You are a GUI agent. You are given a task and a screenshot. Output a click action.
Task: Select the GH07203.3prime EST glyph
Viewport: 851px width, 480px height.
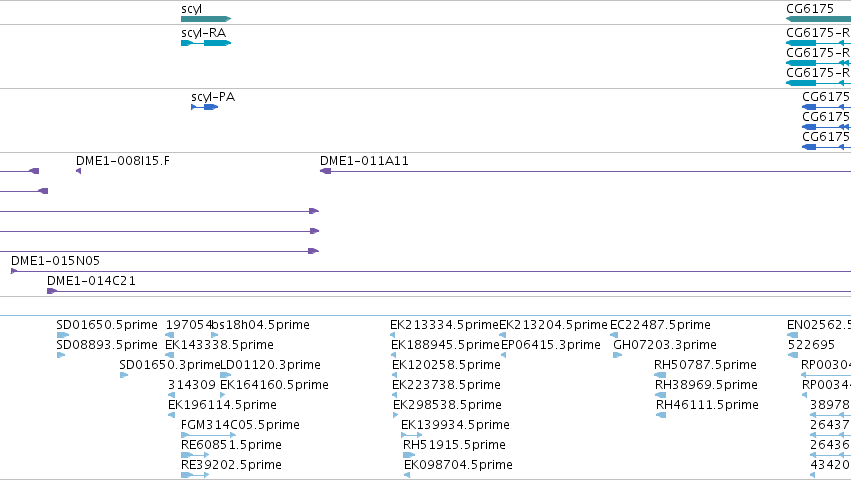618,355
